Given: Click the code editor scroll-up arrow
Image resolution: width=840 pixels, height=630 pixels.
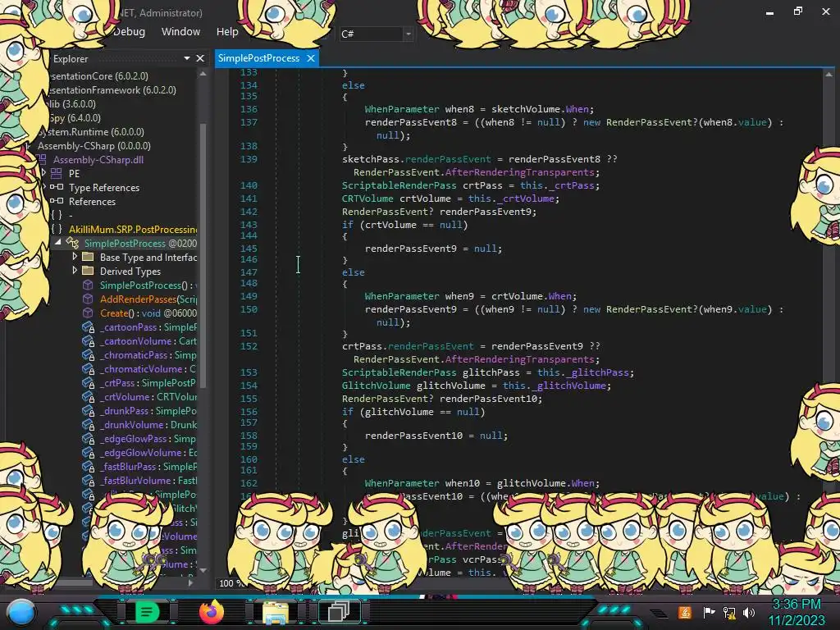Looking at the screenshot, I should [829, 74].
